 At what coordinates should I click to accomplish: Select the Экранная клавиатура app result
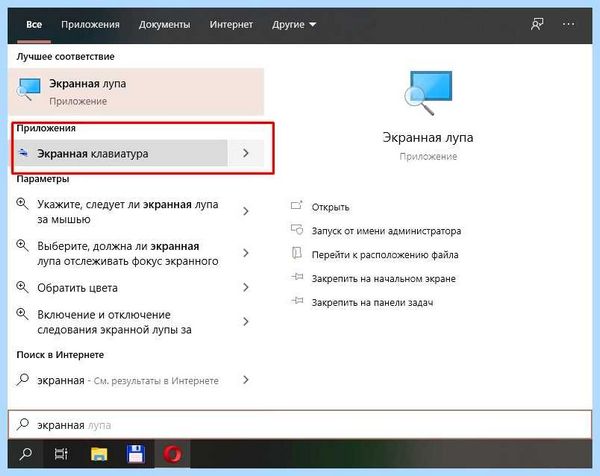click(x=119, y=153)
